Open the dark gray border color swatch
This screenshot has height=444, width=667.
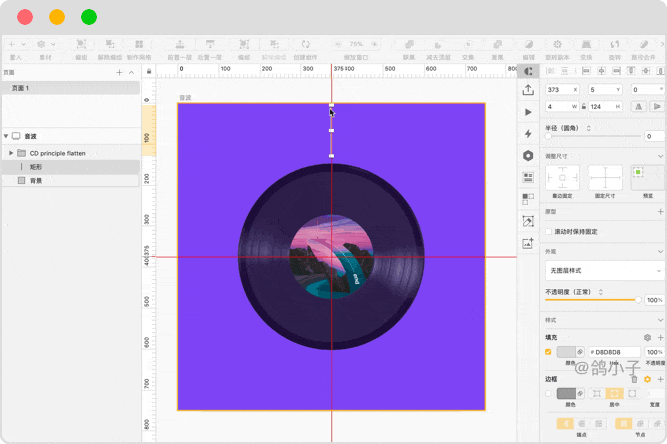566,393
